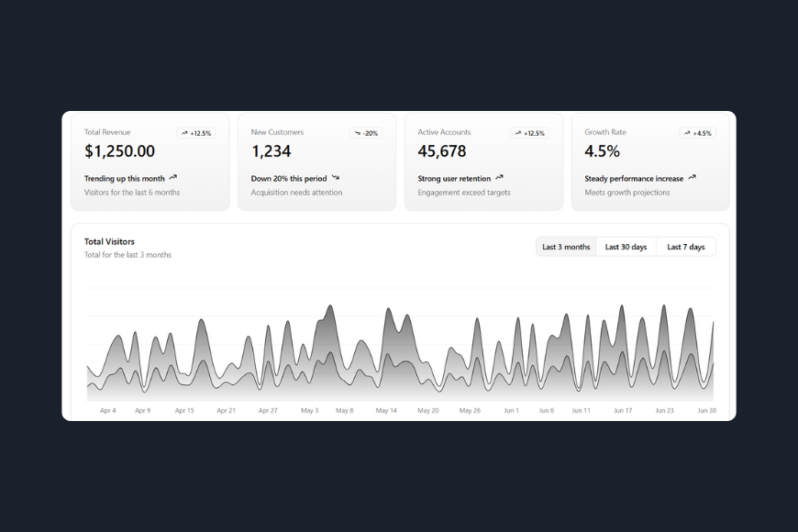Switch chart to 'Last 7 days'

click(x=685, y=247)
